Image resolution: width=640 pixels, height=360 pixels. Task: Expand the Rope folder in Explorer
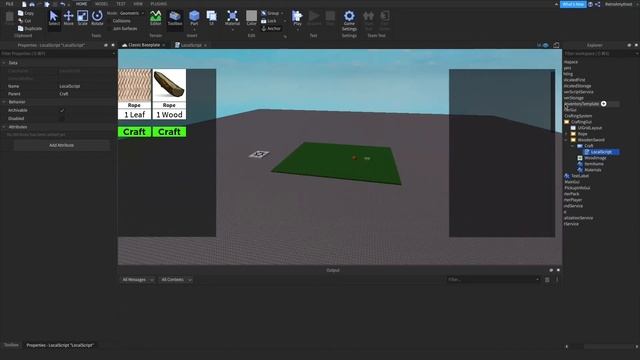[567, 134]
